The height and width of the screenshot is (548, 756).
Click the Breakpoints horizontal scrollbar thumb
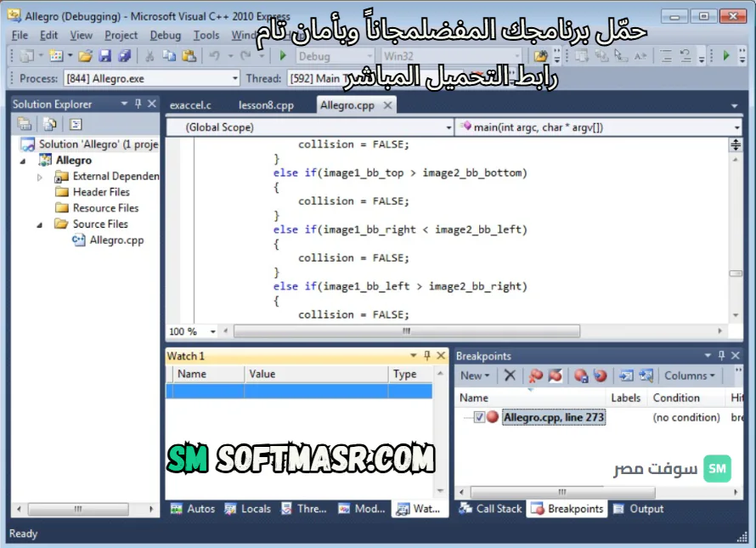[562, 492]
